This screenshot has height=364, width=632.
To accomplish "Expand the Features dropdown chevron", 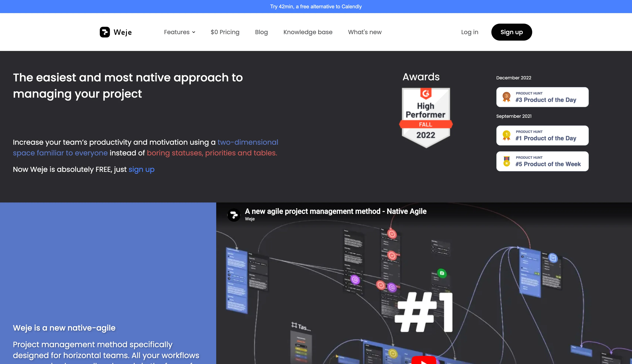I will pyautogui.click(x=193, y=32).
